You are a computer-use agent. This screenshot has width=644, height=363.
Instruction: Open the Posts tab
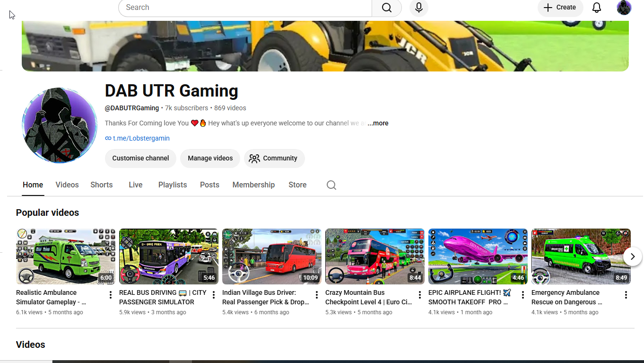(209, 185)
